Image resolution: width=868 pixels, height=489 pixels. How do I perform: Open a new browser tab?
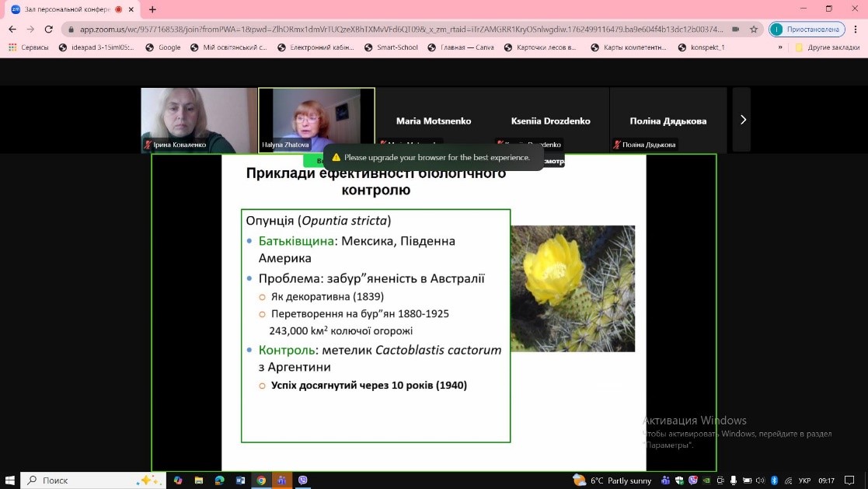click(152, 9)
